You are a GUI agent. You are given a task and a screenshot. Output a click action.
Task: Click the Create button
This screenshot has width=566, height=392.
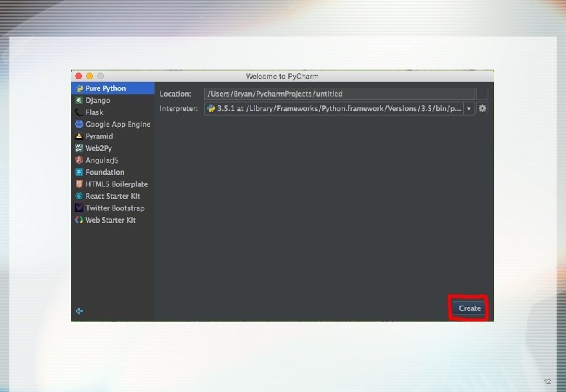(x=469, y=309)
